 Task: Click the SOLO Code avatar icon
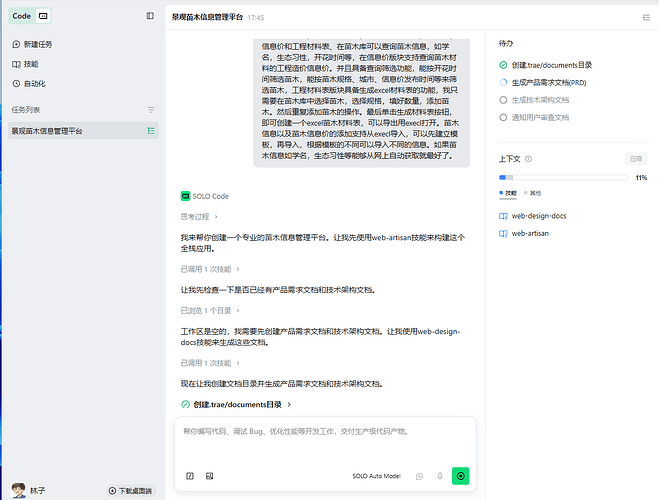(x=185, y=196)
